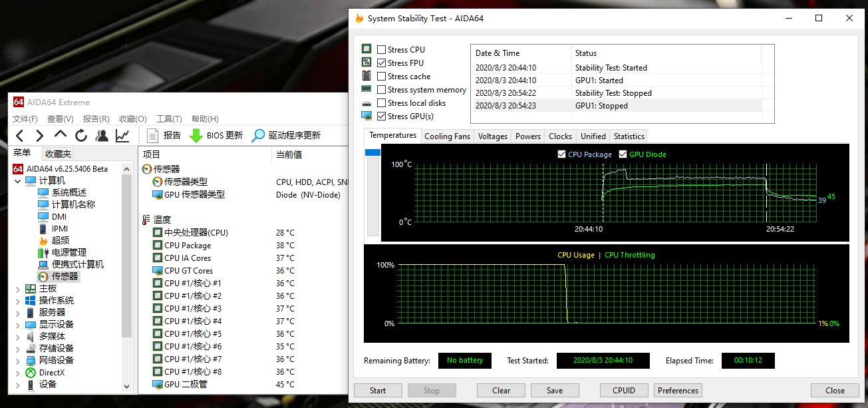Click the AIDA64 Extreme title bar logo
868x408 pixels.
point(19,102)
